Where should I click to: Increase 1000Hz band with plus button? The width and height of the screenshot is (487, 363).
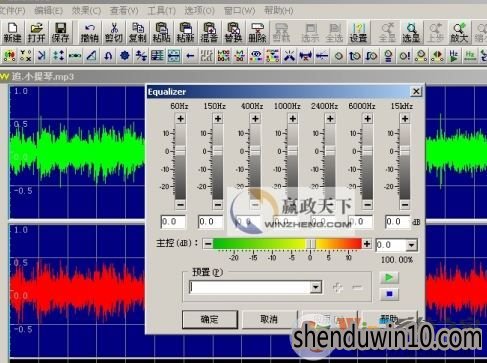pos(293,119)
